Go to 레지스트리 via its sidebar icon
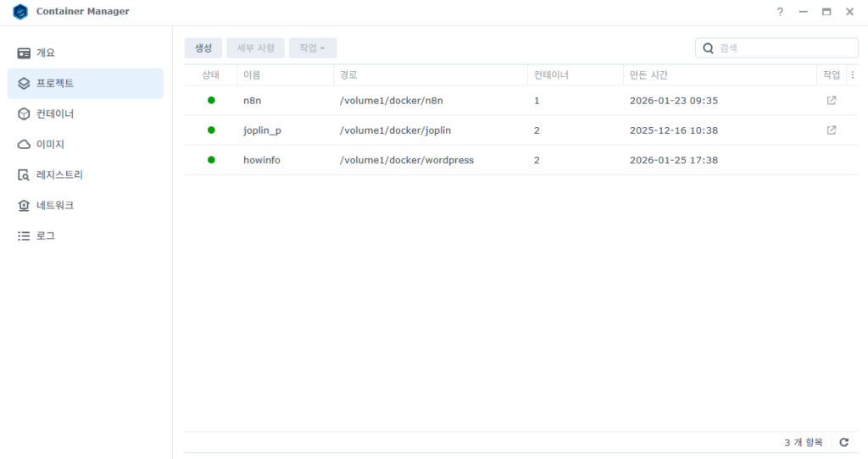 pos(24,175)
